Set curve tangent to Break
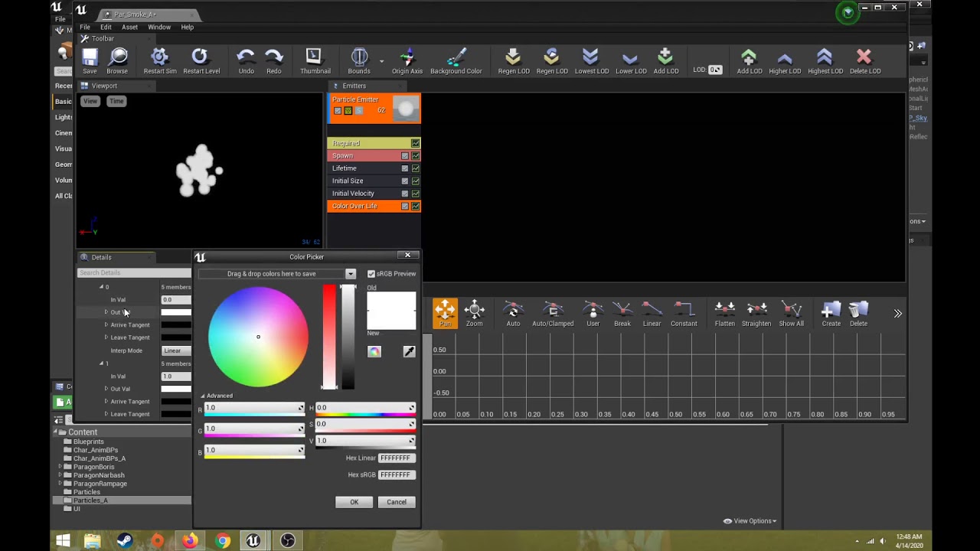This screenshot has height=551, width=980. (622, 313)
